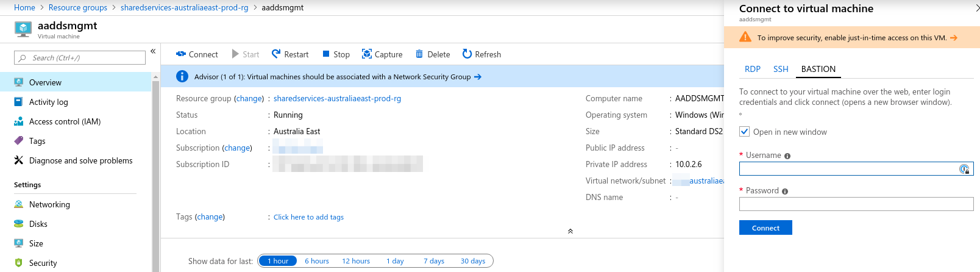Click the Start play icon
This screenshot has height=272, width=980.
click(235, 54)
